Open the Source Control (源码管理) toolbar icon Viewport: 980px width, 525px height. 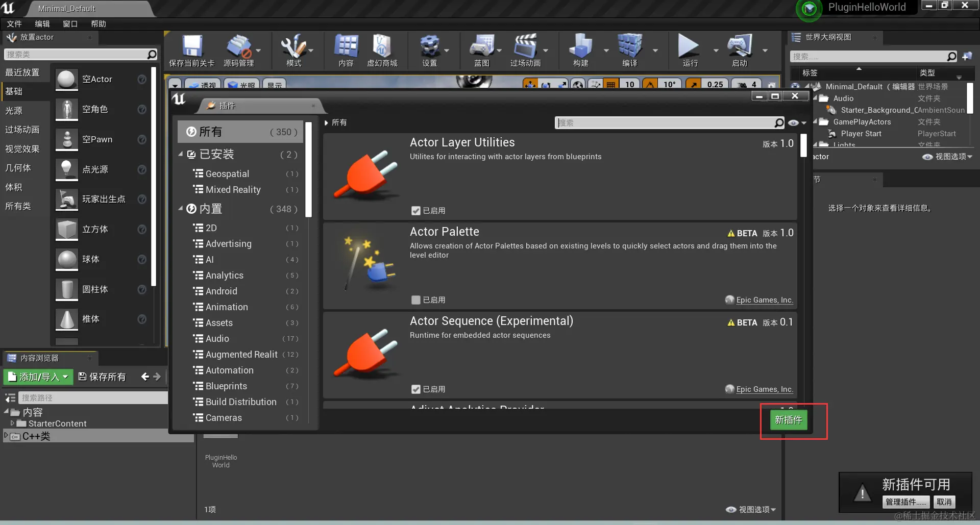point(238,46)
